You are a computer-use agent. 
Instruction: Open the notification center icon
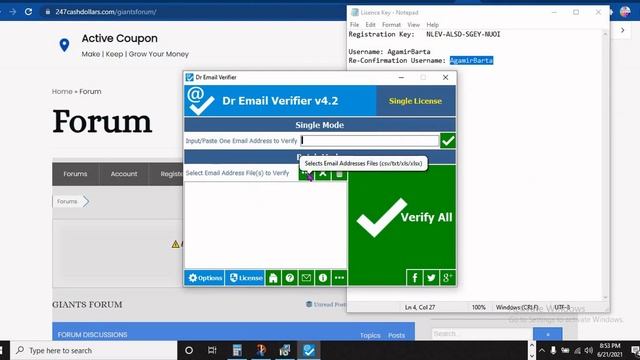pos(634,350)
